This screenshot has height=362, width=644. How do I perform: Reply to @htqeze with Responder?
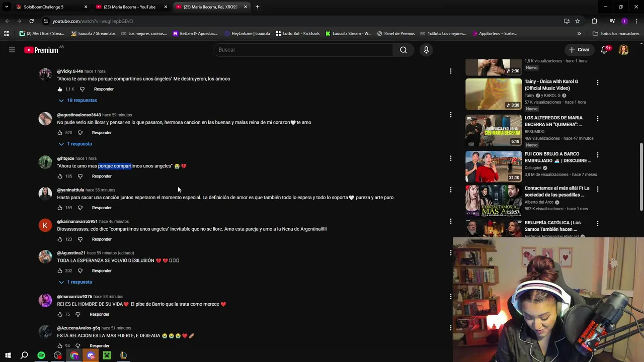pyautogui.click(x=102, y=176)
